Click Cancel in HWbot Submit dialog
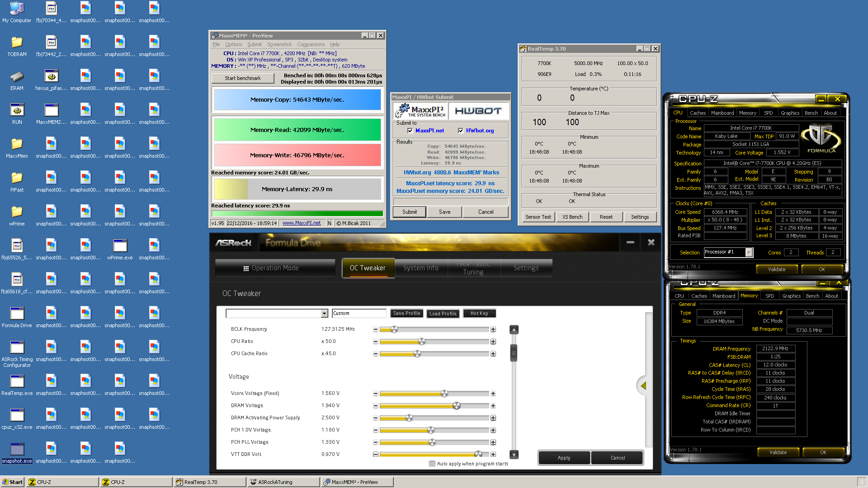868x488 pixels. [486, 212]
